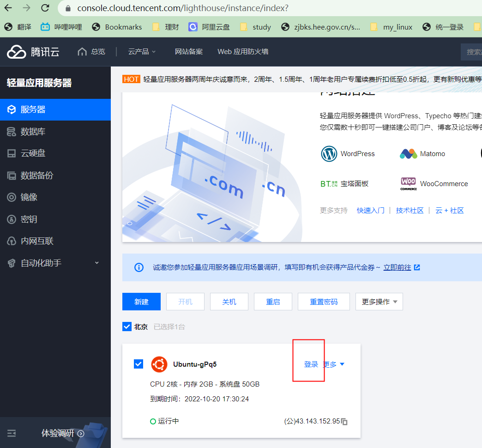
Task: Click the 重置密码 button
Action: pyautogui.click(x=324, y=302)
